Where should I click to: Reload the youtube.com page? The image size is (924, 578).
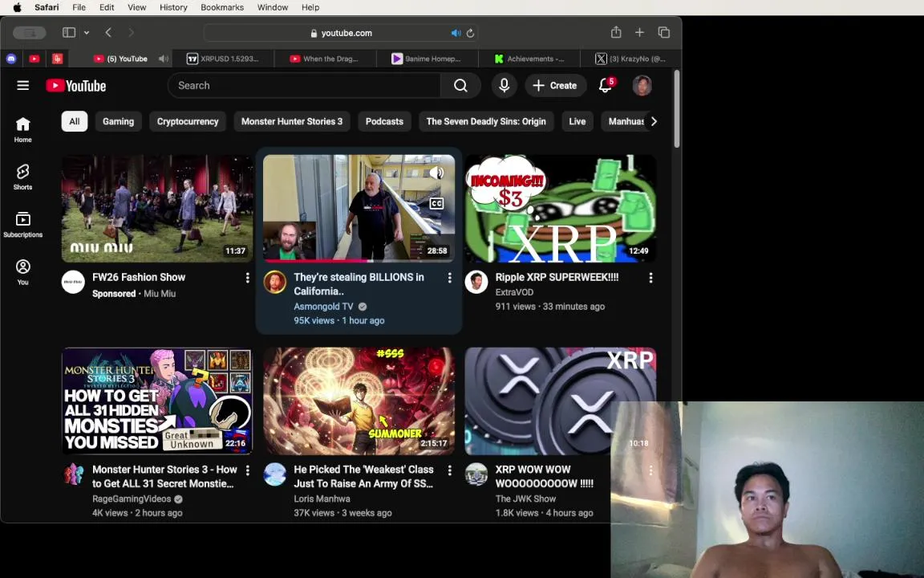470,33
